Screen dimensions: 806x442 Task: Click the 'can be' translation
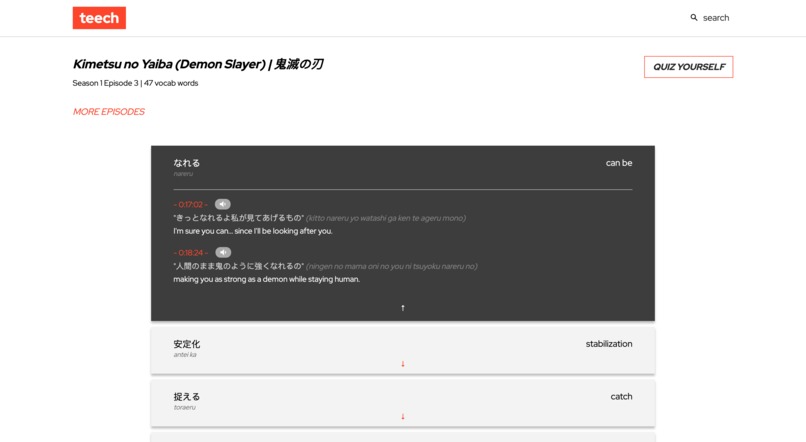[619, 163]
